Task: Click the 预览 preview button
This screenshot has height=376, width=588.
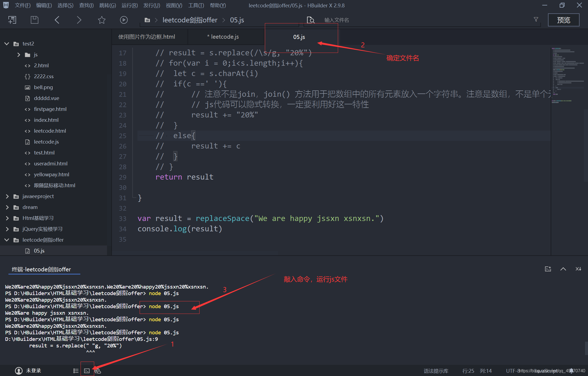Action: [563, 20]
